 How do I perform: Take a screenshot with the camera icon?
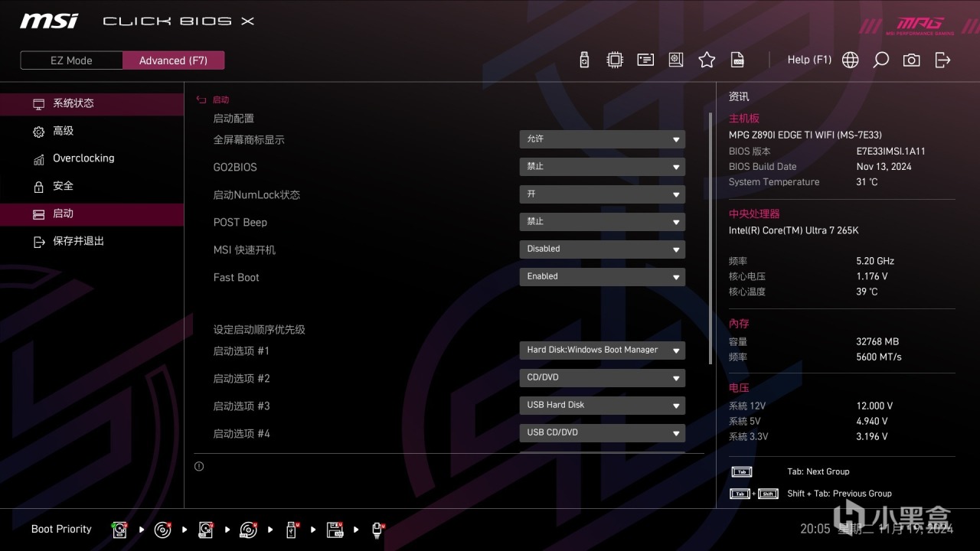point(912,60)
